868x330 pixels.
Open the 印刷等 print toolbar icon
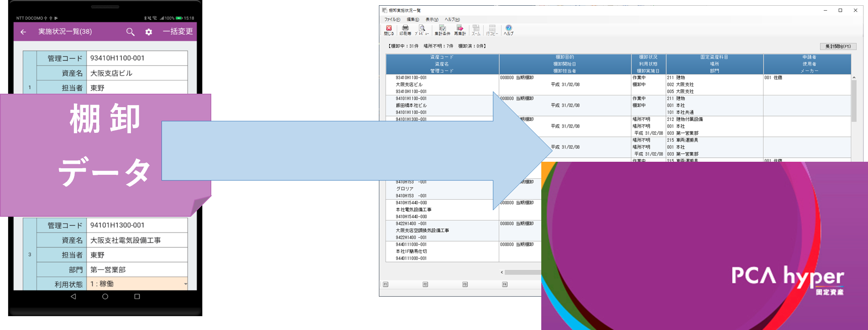click(405, 30)
